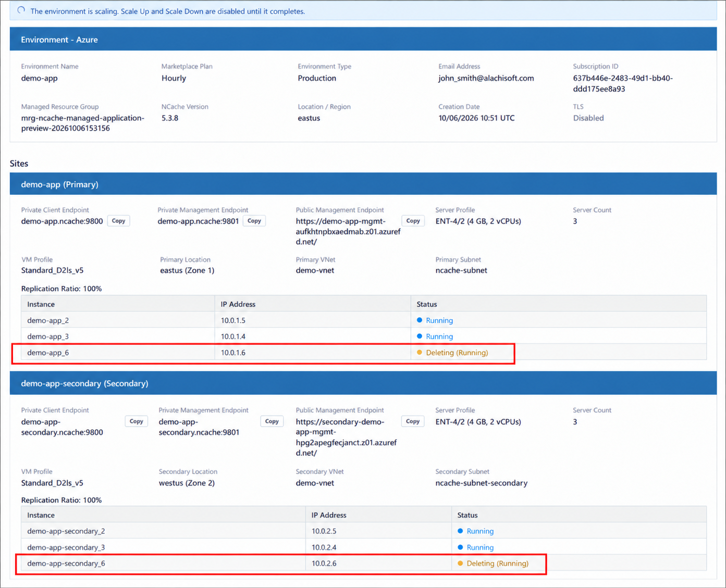The image size is (726, 588).
Task: Click the scaling spinner icon in notification
Action: pos(21,10)
